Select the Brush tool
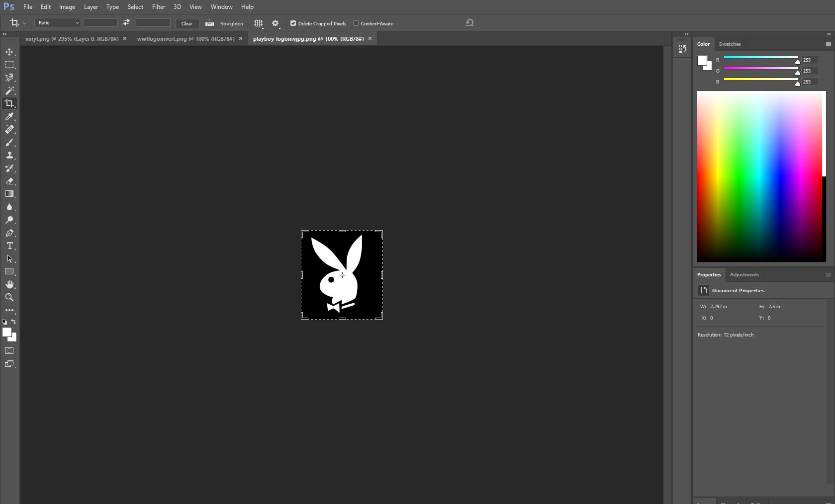 [9, 143]
